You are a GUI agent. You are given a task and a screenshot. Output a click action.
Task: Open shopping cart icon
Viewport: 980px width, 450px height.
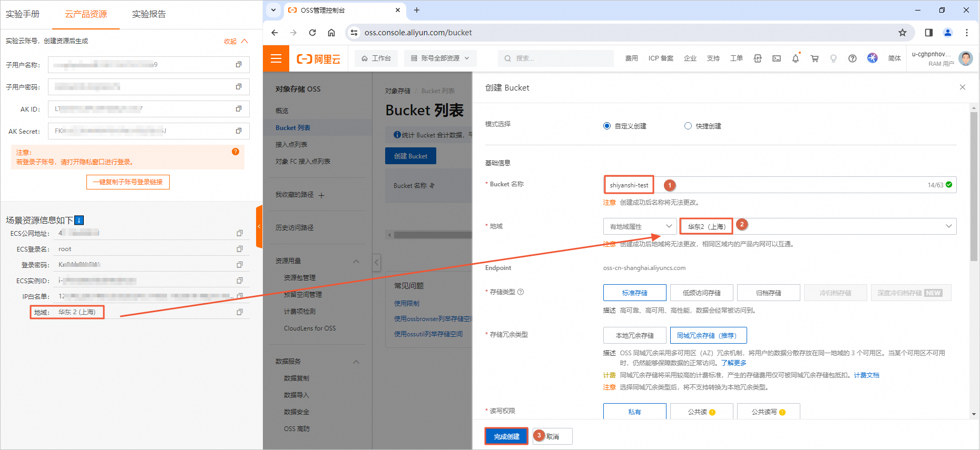(815, 58)
